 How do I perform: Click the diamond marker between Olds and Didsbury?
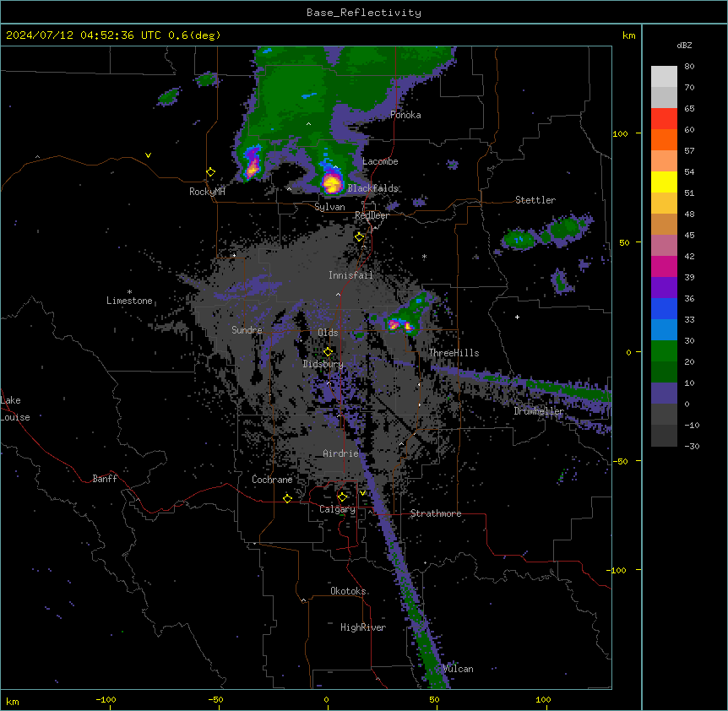pyautogui.click(x=328, y=352)
